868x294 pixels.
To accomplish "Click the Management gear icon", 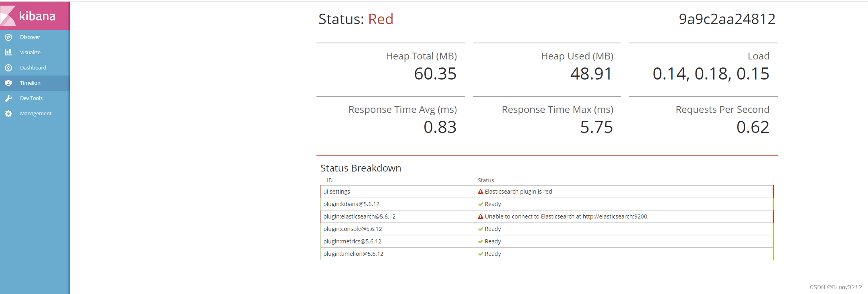I will click(x=8, y=114).
